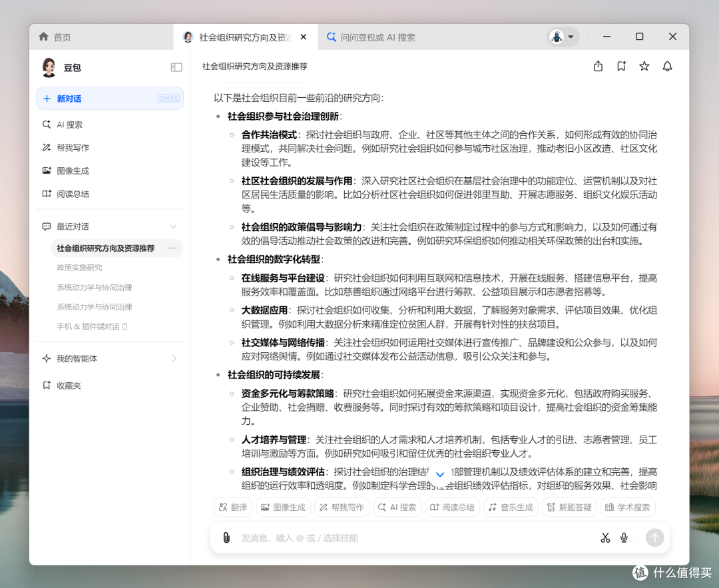Image resolution: width=719 pixels, height=588 pixels.
Task: Select the 解题答疑 skill chip
Action: [x=569, y=507]
